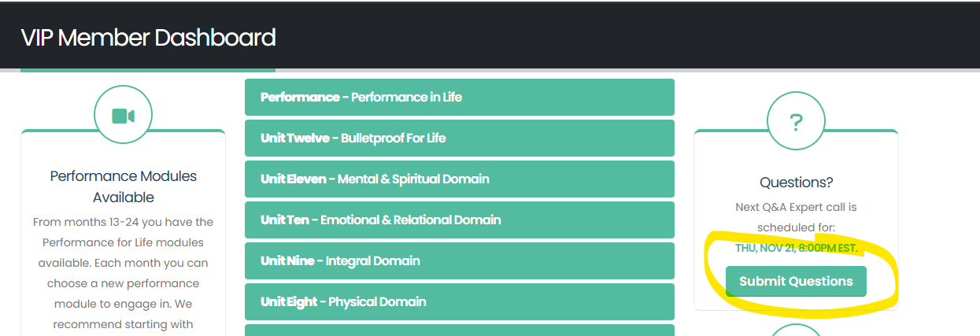Click the Questions? heading
This screenshot has width=980, height=336.
pyautogui.click(x=796, y=183)
